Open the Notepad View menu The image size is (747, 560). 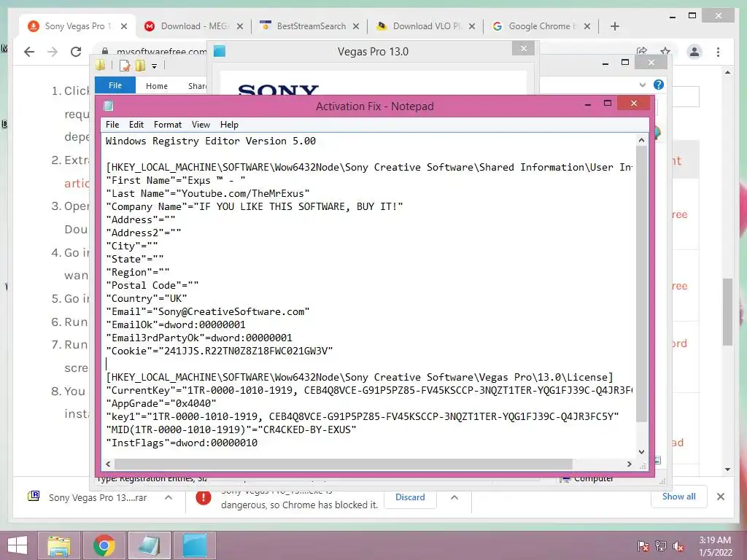[201, 125]
